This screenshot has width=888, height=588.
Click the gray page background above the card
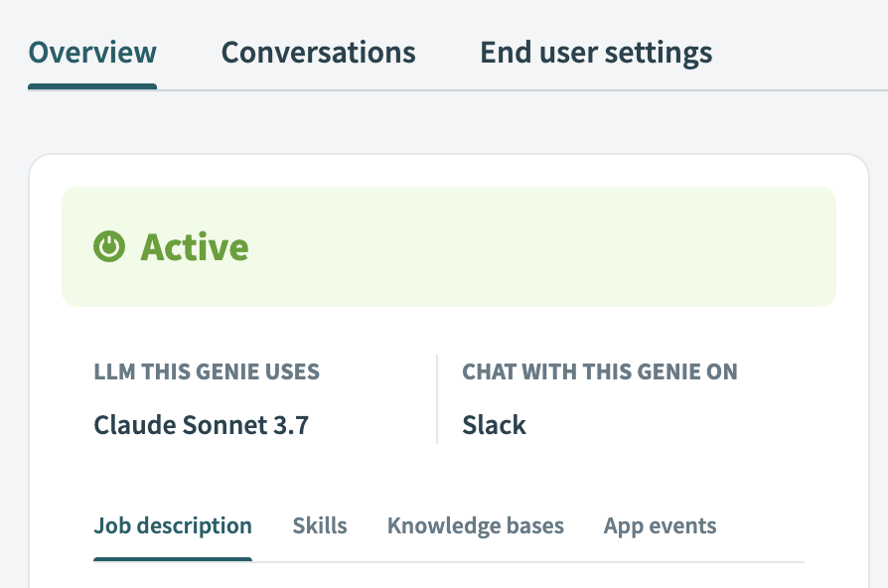(447, 123)
